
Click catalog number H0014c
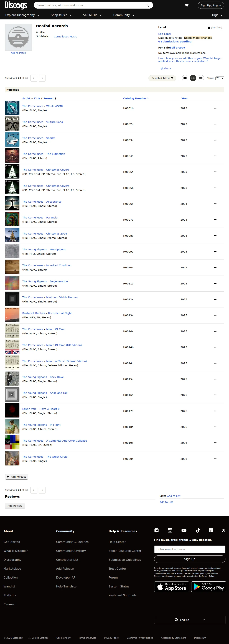point(128,363)
